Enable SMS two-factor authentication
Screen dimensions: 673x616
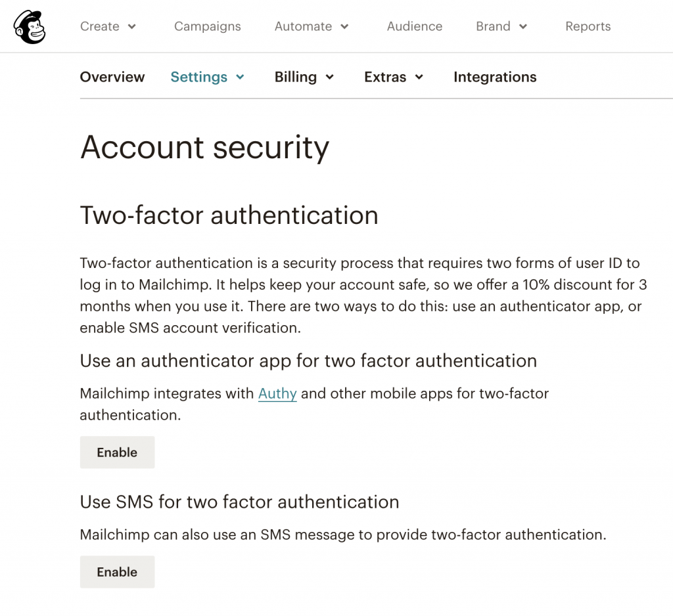click(x=117, y=571)
